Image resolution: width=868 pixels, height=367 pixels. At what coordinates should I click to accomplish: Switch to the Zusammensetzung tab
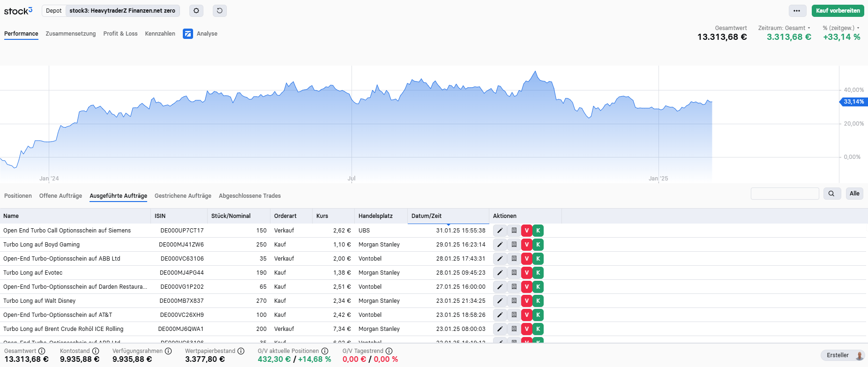click(71, 34)
